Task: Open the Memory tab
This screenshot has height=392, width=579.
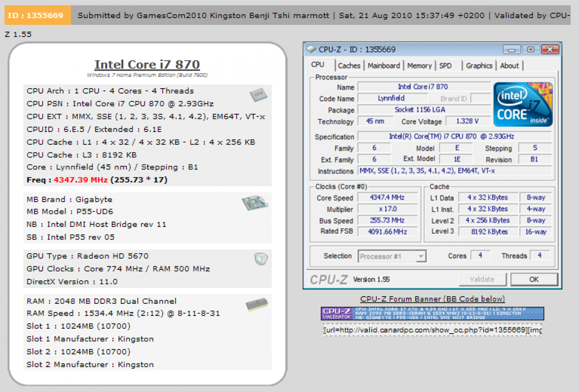Action: (419, 66)
